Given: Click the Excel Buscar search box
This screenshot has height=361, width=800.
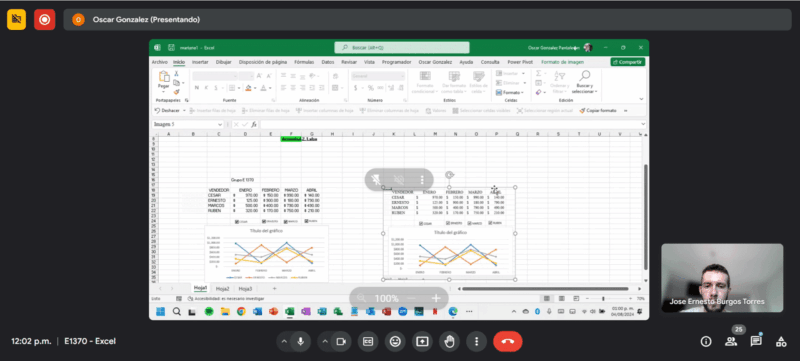Looking at the screenshot, I should [x=402, y=47].
